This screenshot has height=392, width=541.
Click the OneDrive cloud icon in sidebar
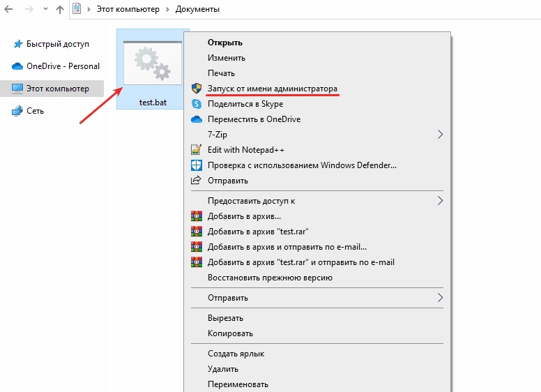17,66
